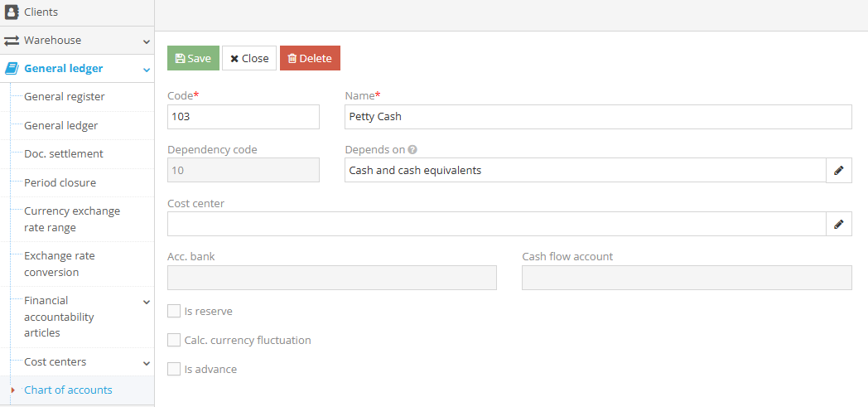The height and width of the screenshot is (407, 868).
Task: Click the Clients contact icon
Action: coord(12,12)
